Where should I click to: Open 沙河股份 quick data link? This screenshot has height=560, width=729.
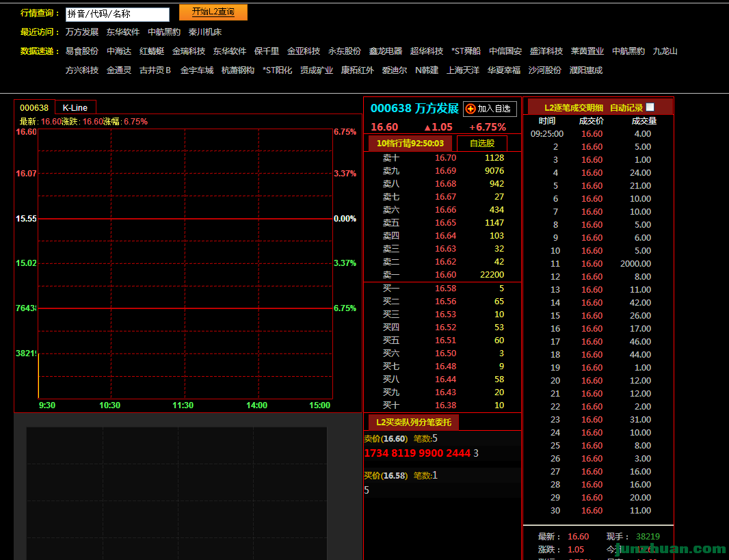pos(545,70)
